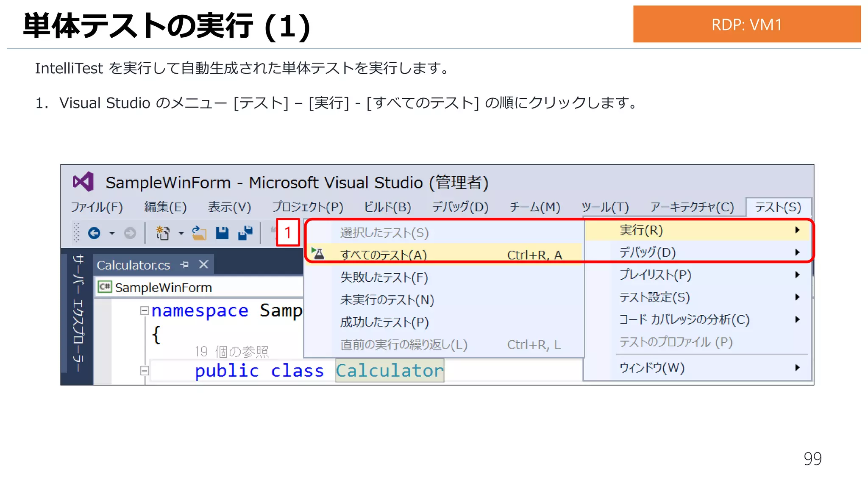Expand the 実行(R) submenu arrow
Viewport: 868px width, 488px height.
coord(797,230)
